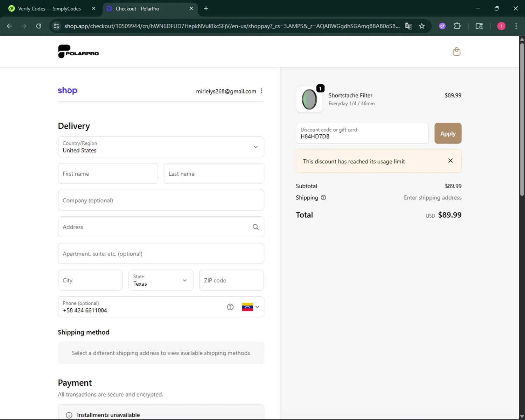Click the side panel search icon in toolbar

pos(479,26)
